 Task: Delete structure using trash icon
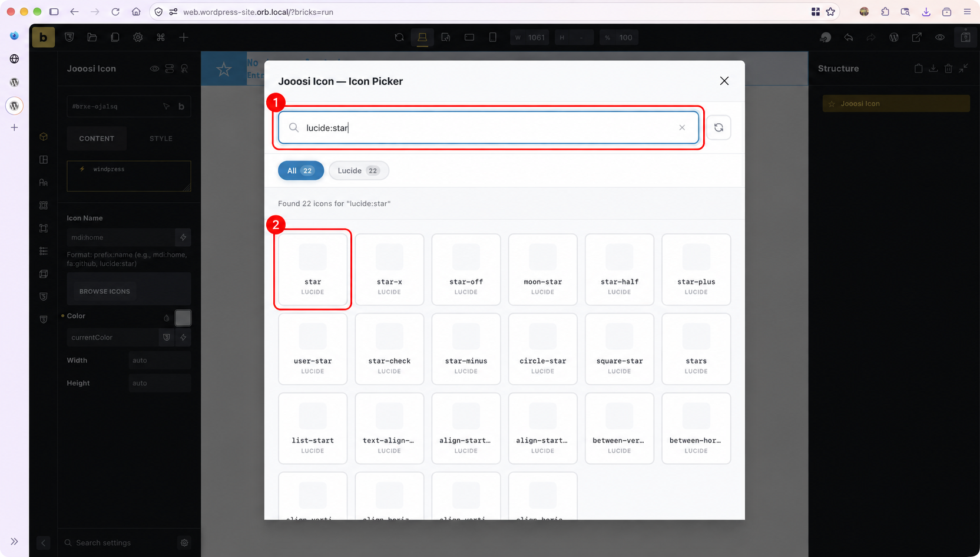point(948,68)
